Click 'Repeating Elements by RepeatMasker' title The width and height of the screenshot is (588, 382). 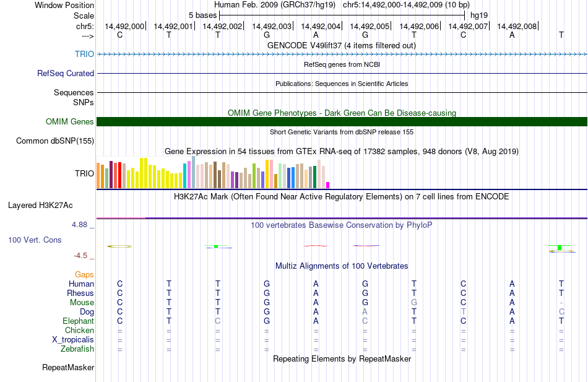tap(342, 358)
